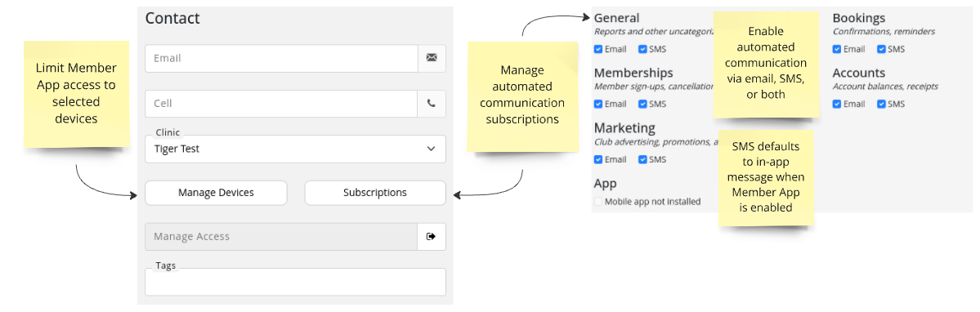The image size is (980, 312).
Task: Click the sign-out icon next to Manage Access
Action: [x=432, y=237]
